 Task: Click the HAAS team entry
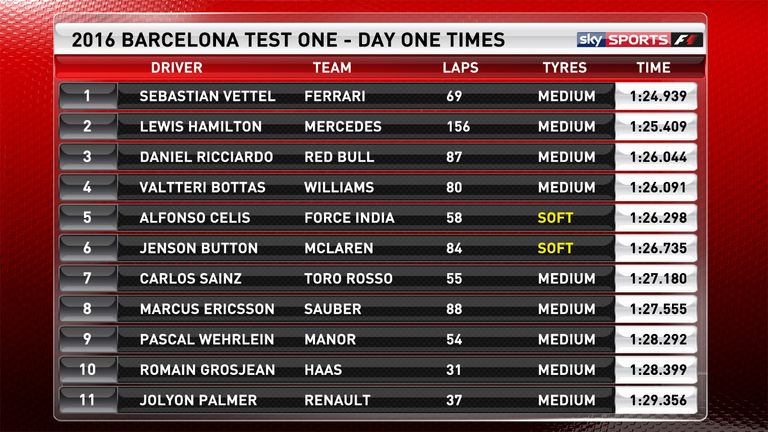323,369
